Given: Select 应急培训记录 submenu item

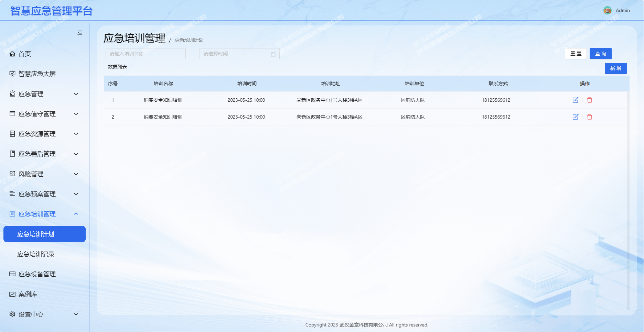Looking at the screenshot, I should coord(44,254).
